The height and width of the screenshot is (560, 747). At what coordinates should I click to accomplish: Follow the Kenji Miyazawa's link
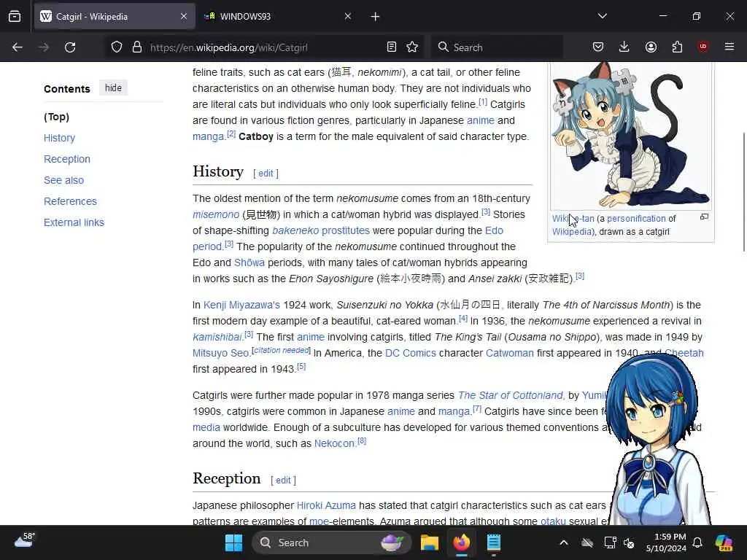(241, 305)
